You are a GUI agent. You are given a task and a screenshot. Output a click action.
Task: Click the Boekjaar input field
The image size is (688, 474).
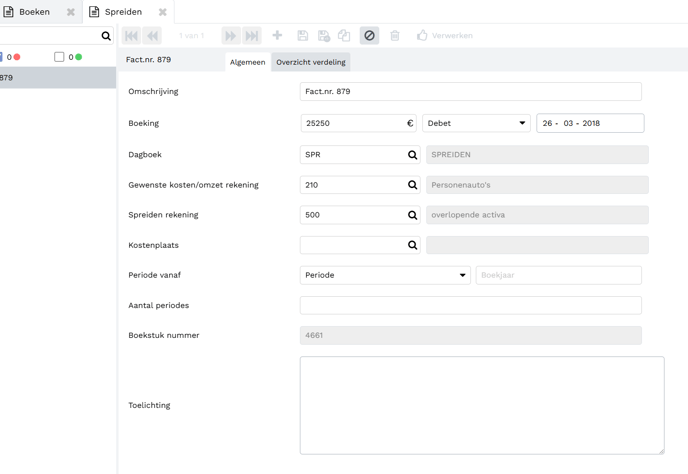coord(559,275)
